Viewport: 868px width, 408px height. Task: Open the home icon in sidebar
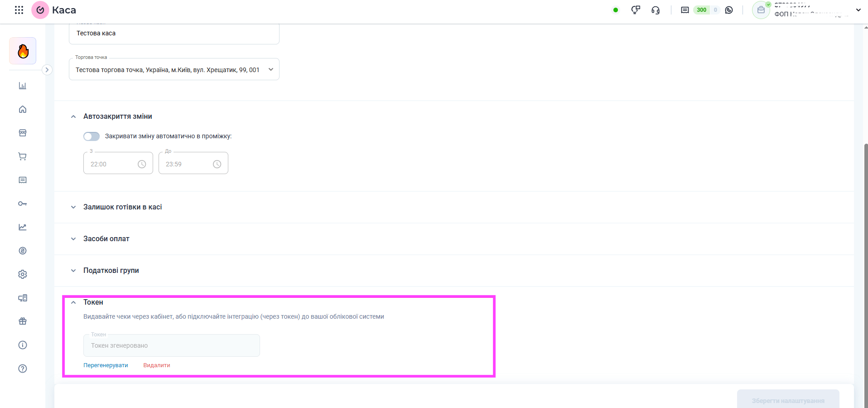23,109
